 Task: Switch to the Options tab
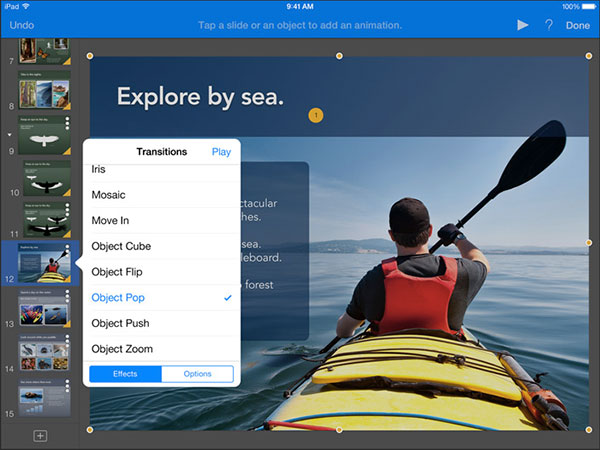[x=197, y=374]
